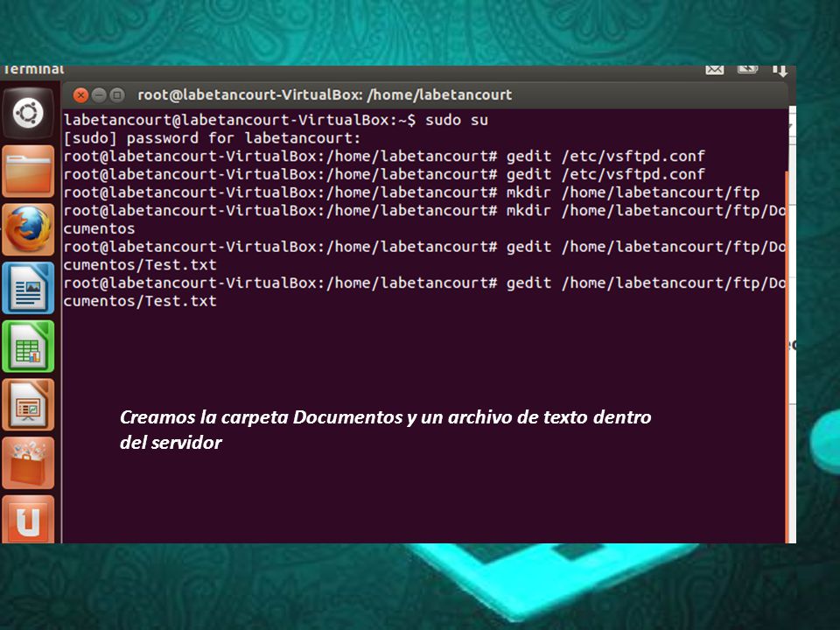
Task: Click the 'Terminal' label in top panel
Action: [33, 70]
